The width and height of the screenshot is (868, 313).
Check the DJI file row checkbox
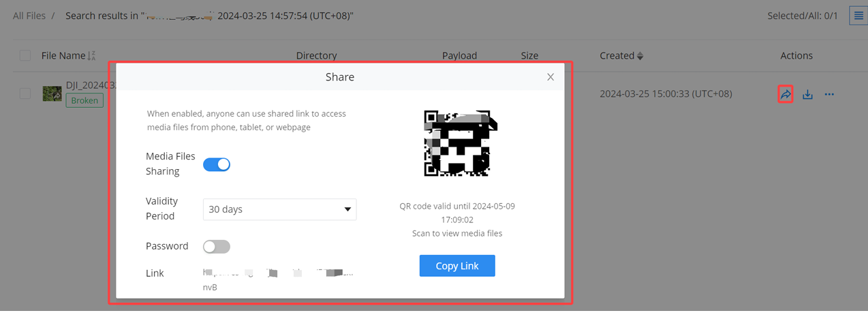point(25,93)
